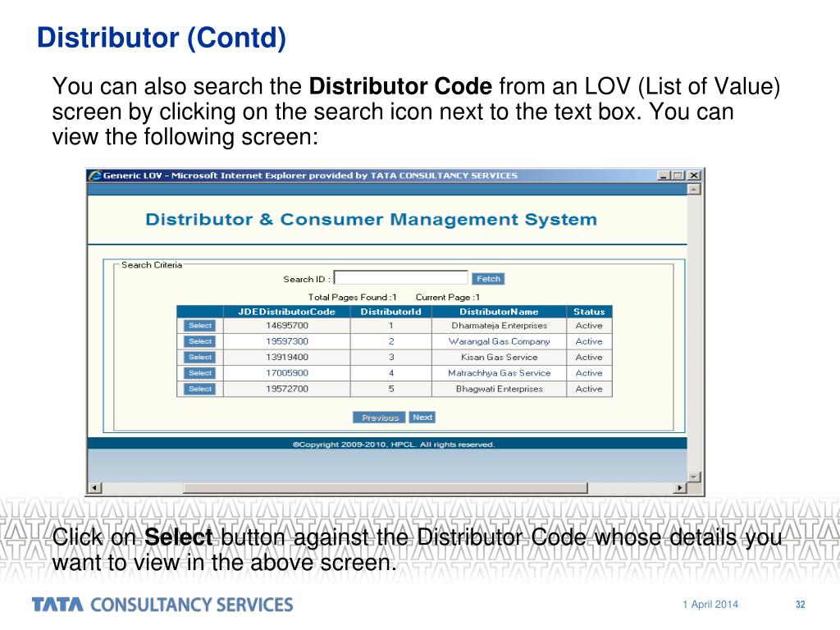The width and height of the screenshot is (840, 630).
Task: Maximize the Generic LOV window
Action: click(x=678, y=176)
